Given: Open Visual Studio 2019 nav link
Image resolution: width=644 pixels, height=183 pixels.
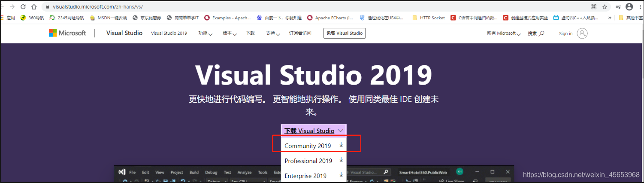Looking at the screenshot, I should point(169,33).
